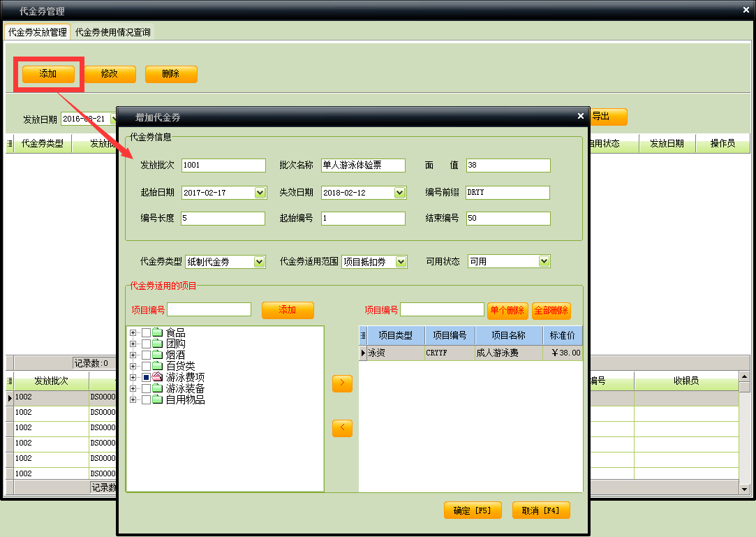The width and height of the screenshot is (756, 537).
Task: Click the left-arrow remove item button
Action: pyautogui.click(x=342, y=428)
